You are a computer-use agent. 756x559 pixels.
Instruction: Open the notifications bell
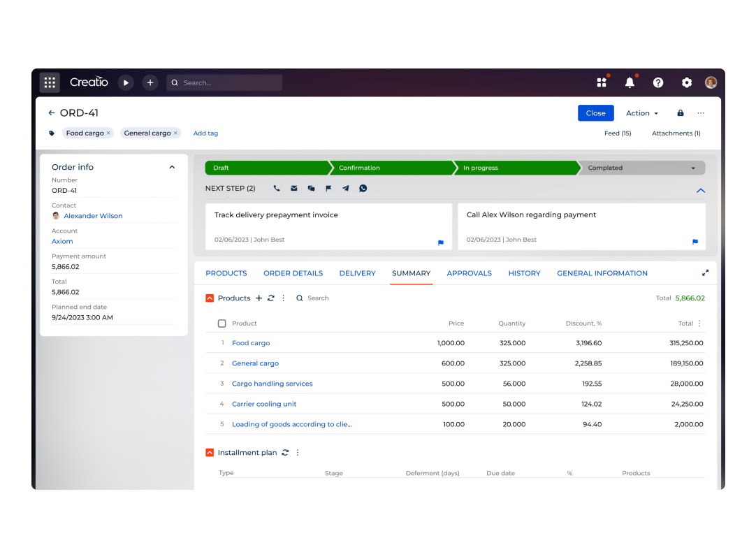coord(630,82)
